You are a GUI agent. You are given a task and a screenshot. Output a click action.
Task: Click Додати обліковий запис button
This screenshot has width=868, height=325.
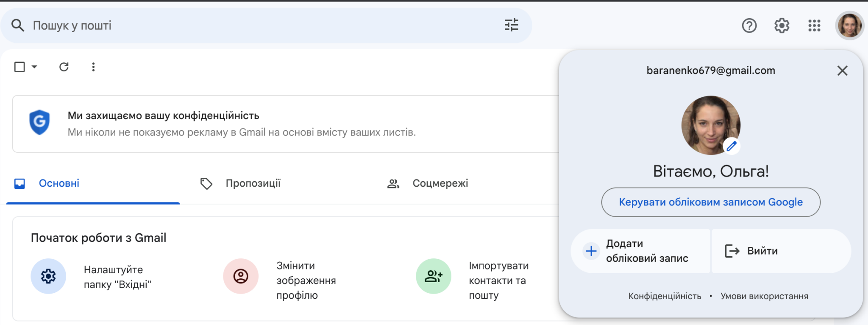640,251
